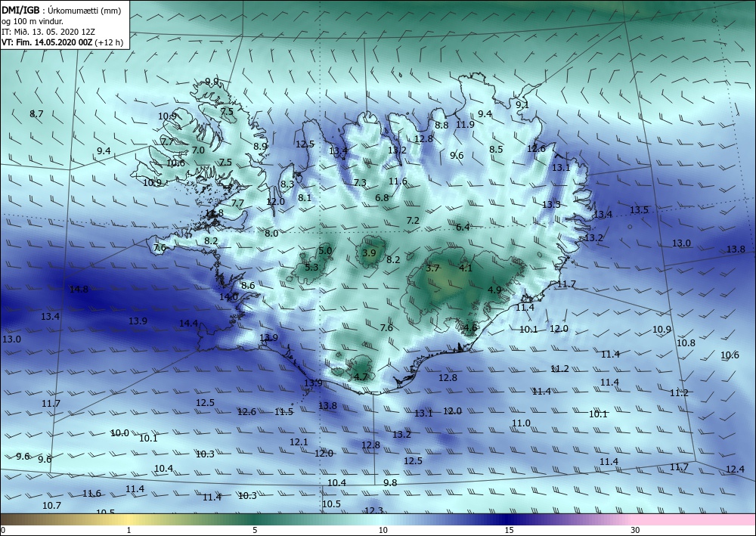Click the 1 label on the colour scale
Image resolution: width=756 pixels, height=536 pixels.
(129, 530)
